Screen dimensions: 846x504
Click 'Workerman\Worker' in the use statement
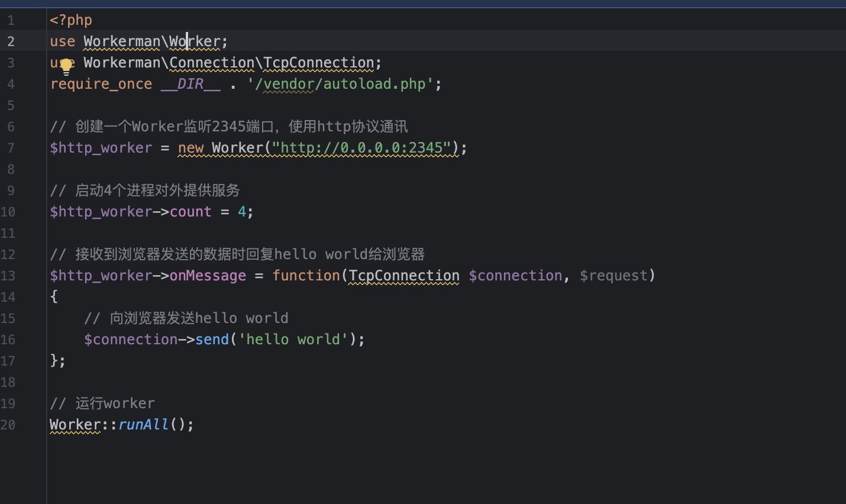click(152, 41)
